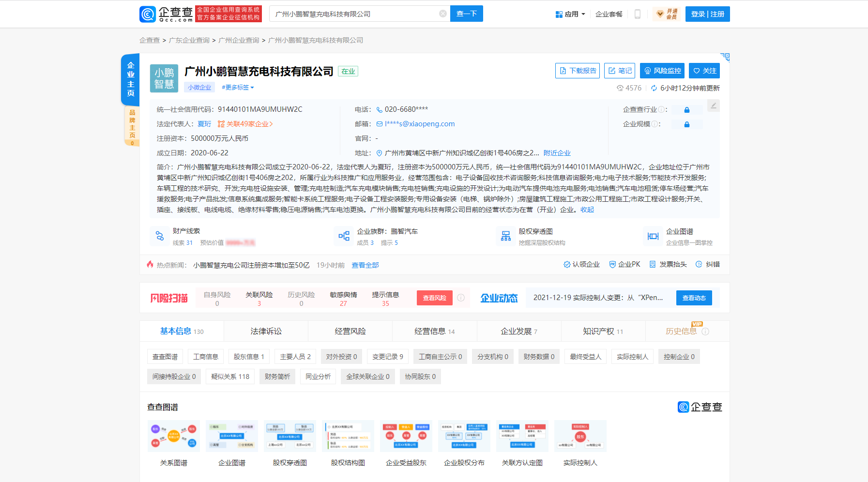Open the 企业图谱 icon
868x482 pixels.
(x=653, y=236)
